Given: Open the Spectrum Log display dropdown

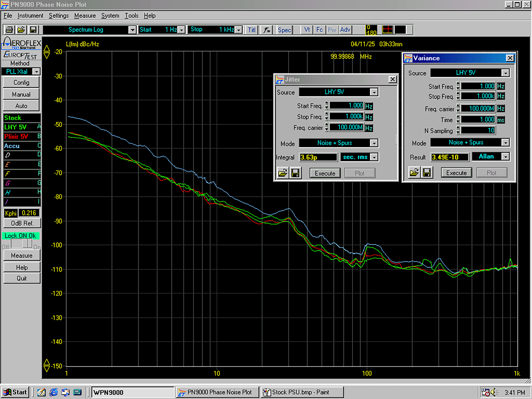Looking at the screenshot, I should tap(132, 30).
